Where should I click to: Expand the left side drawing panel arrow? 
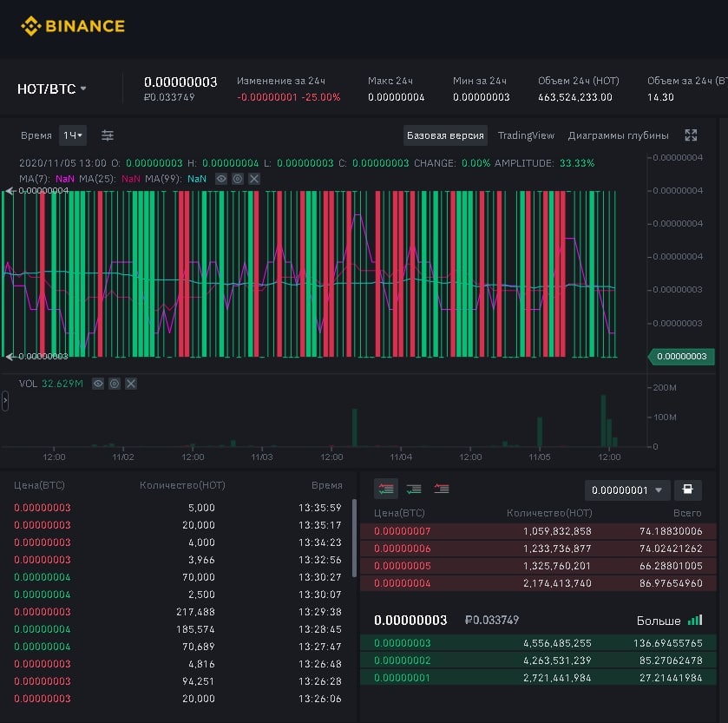coord(5,401)
